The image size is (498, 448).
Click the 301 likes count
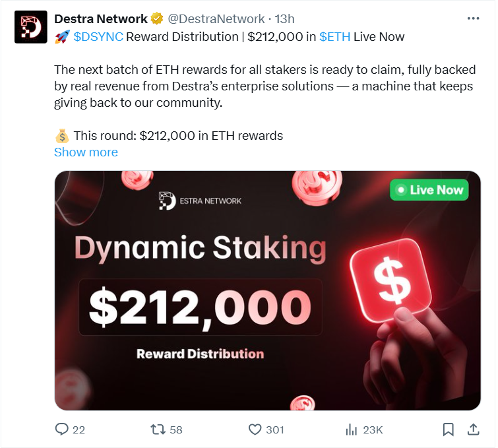pos(274,430)
